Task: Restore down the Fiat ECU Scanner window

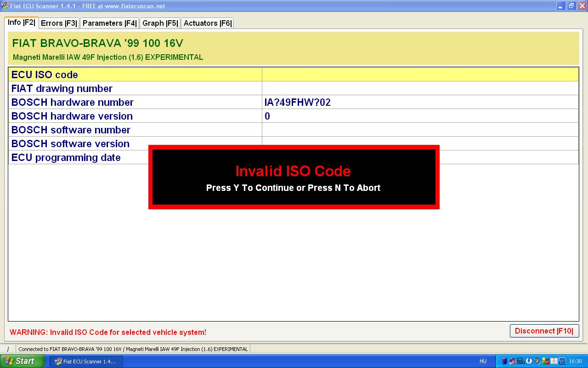Action: point(571,6)
